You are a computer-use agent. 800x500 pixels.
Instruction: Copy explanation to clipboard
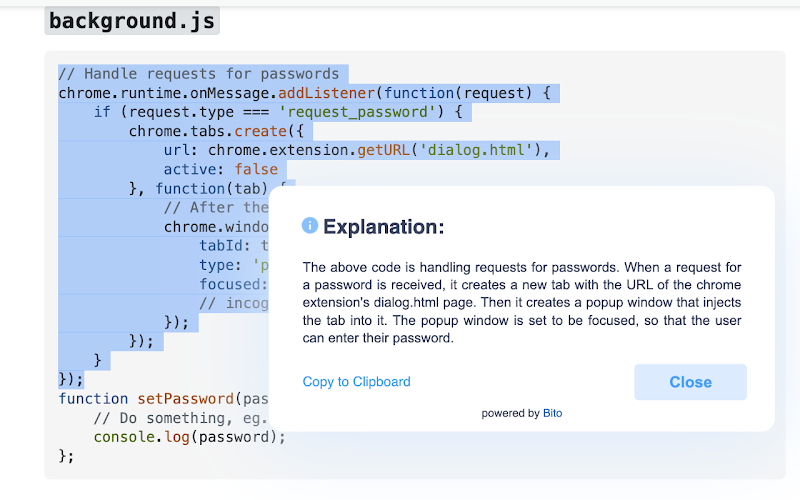356,382
